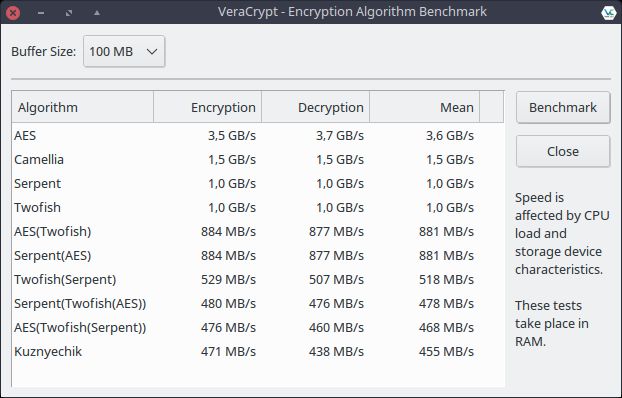This screenshot has width=622, height=398.
Task: Select the Serpent(AES) row
Action: (258, 256)
